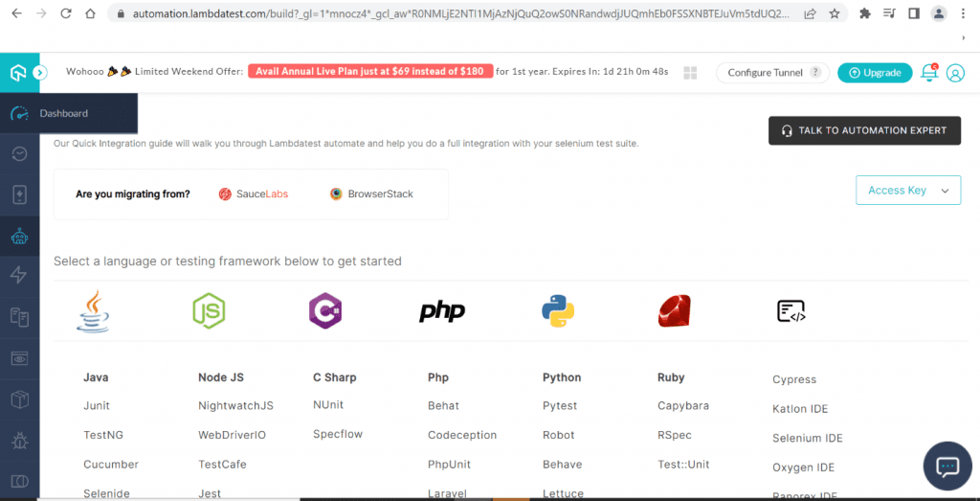Open the user profile avatar icon

[x=955, y=73]
